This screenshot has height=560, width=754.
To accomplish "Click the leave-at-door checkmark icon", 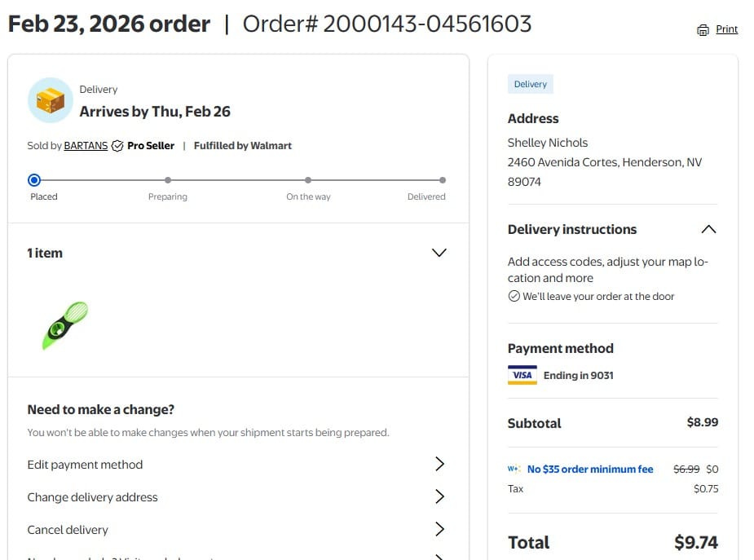I will pyautogui.click(x=514, y=297).
